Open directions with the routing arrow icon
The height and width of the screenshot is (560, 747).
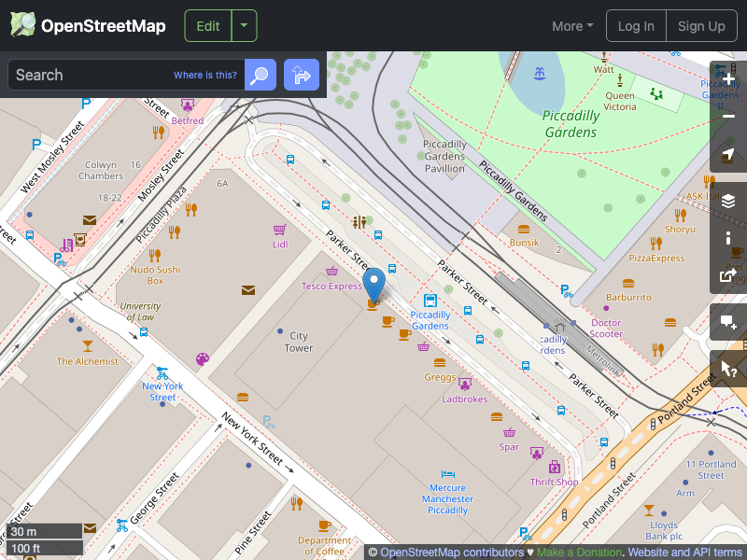point(301,75)
